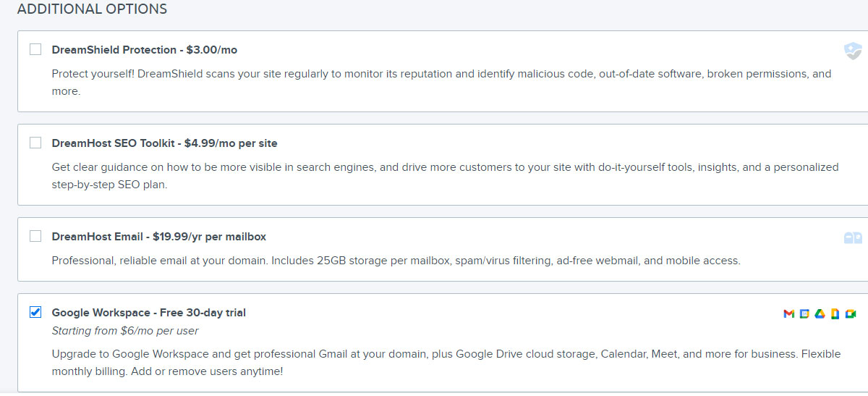
Task: Click the Google Meet camera icon
Action: pos(851,313)
